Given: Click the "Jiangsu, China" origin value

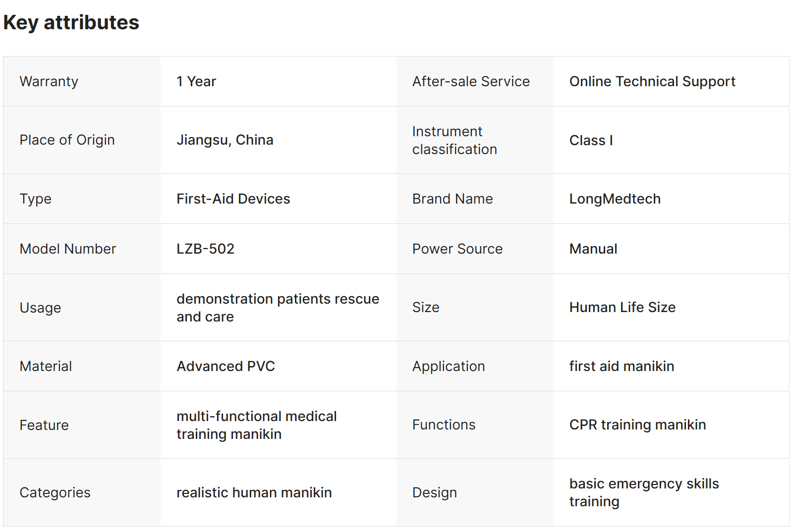Looking at the screenshot, I should click(225, 140).
